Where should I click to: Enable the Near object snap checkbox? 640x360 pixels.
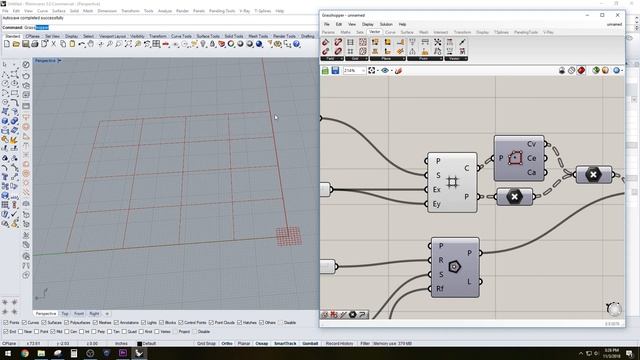coord(20,332)
